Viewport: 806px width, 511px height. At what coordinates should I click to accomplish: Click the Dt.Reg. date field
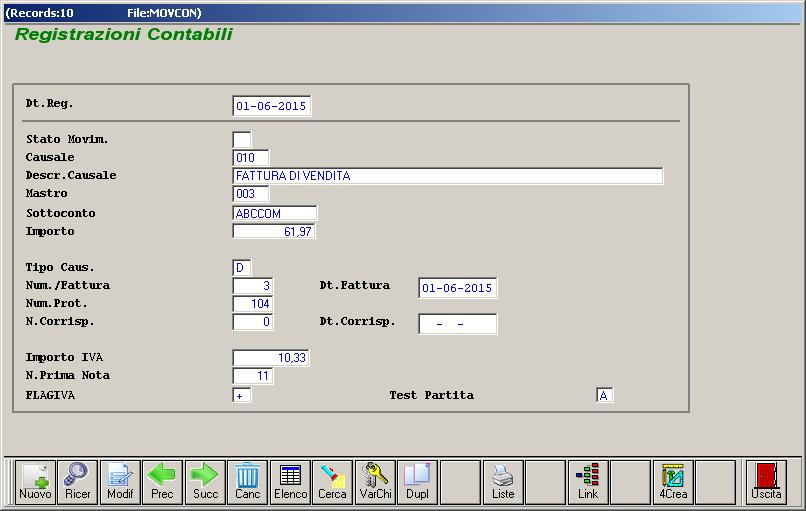click(271, 106)
